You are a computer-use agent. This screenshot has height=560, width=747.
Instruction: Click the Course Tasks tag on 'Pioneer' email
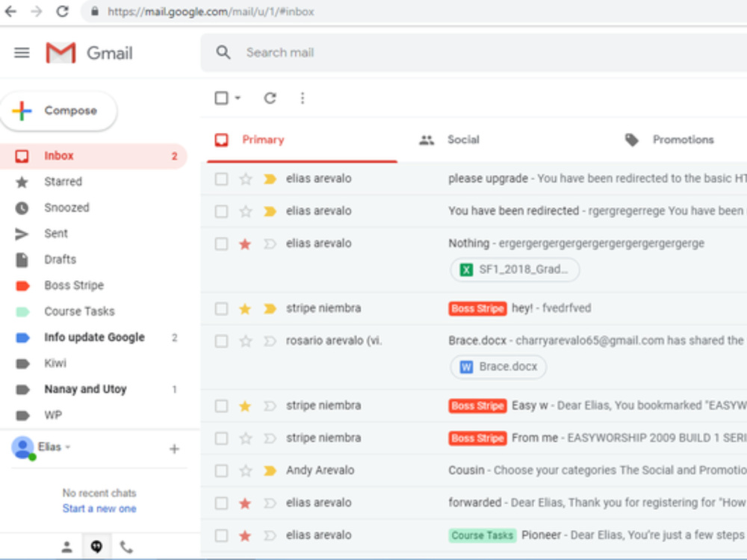pyautogui.click(x=482, y=535)
